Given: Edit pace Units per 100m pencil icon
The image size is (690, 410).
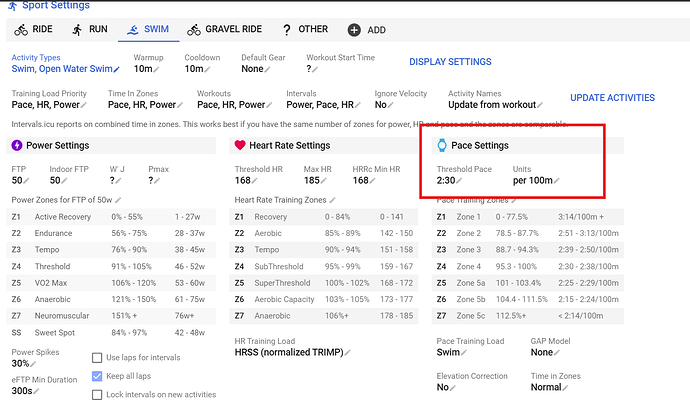Looking at the screenshot, I should (557, 181).
